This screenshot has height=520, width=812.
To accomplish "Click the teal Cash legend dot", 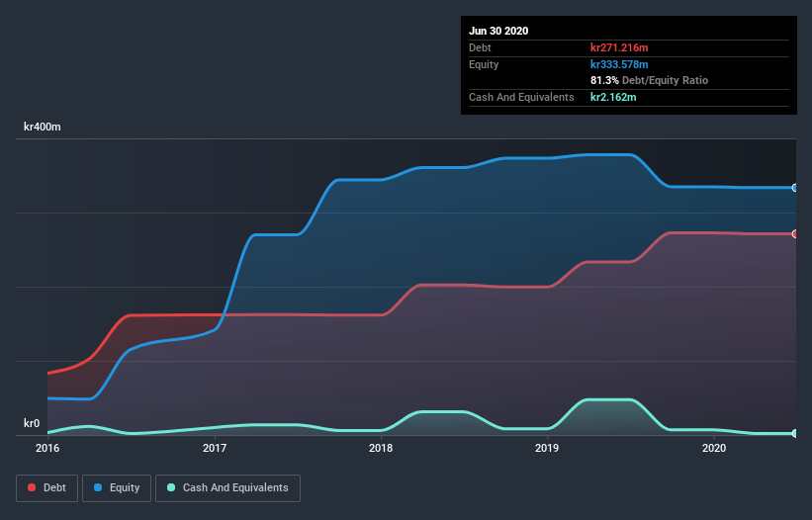I will [x=171, y=487].
